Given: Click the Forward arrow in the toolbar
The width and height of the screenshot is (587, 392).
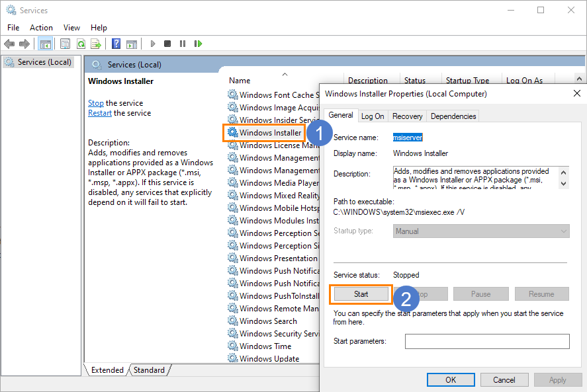Looking at the screenshot, I should click(24, 44).
